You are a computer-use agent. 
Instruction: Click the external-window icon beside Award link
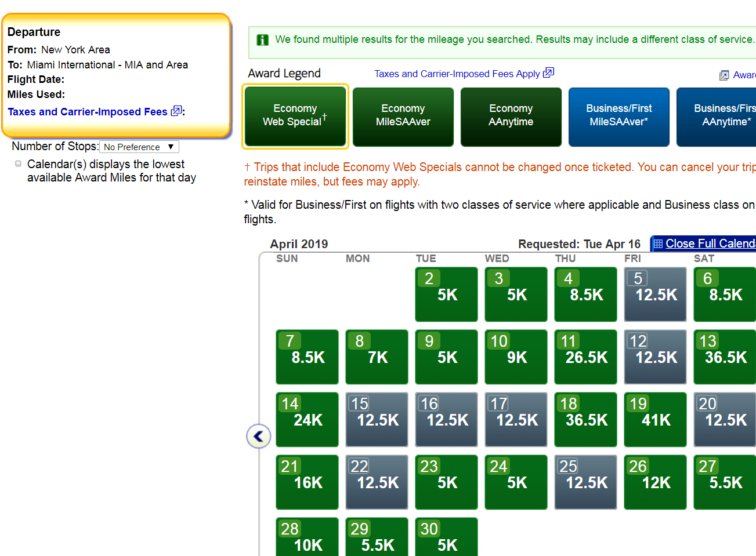724,75
